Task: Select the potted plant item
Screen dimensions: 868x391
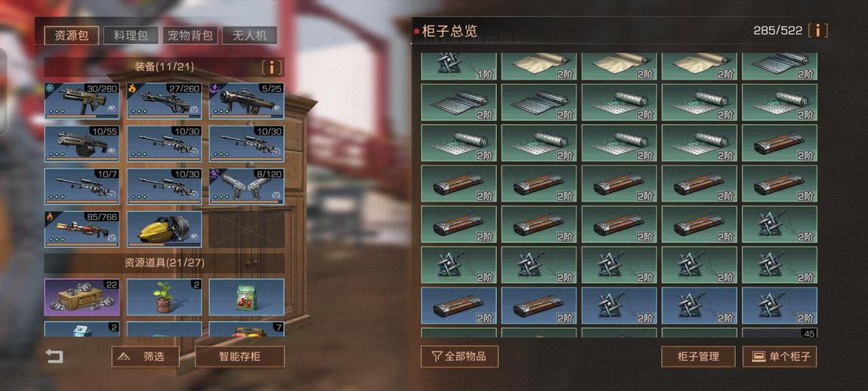Action: coord(165,297)
